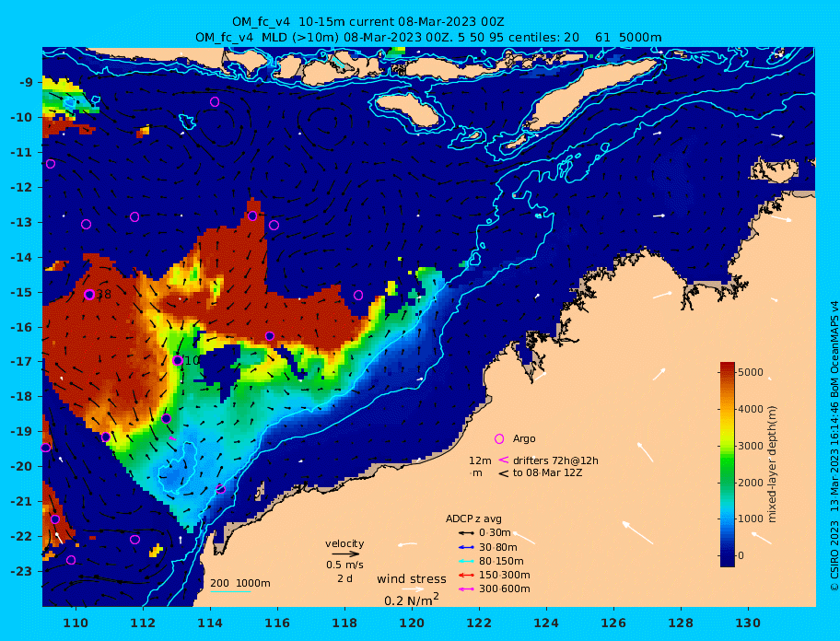The width and height of the screenshot is (840, 641).
Task: Click the magenta Argo circle in the legend
Action: point(499,438)
